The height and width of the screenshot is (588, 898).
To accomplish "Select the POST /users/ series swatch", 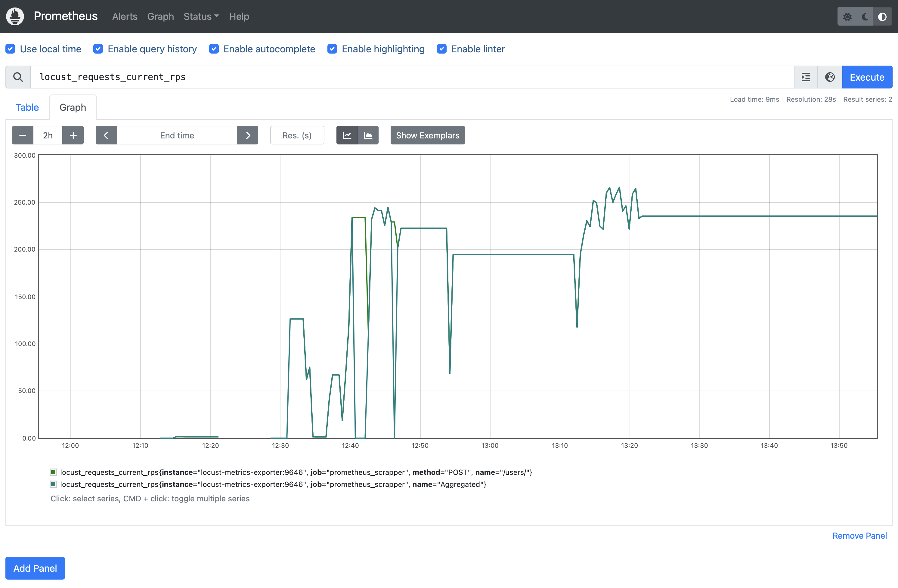I will click(54, 472).
